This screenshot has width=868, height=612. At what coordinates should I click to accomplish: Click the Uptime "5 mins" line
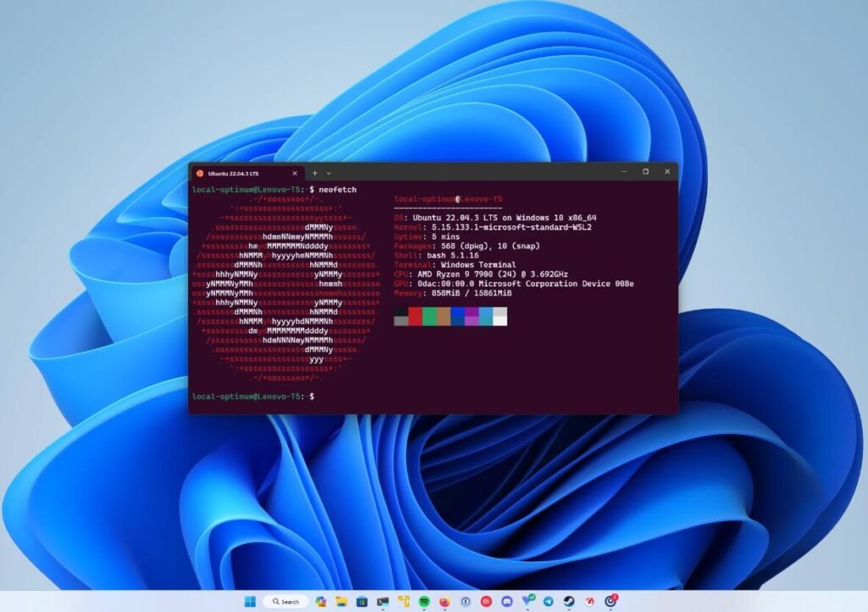tap(427, 236)
